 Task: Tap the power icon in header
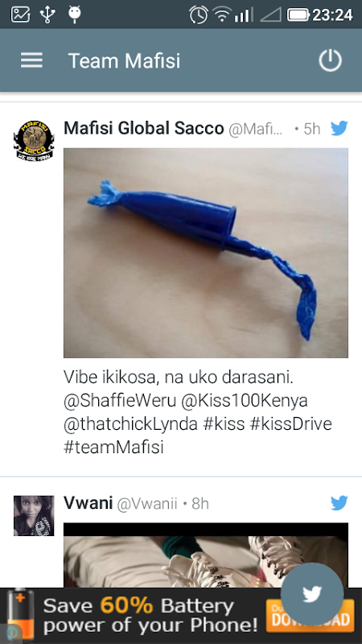point(330,60)
